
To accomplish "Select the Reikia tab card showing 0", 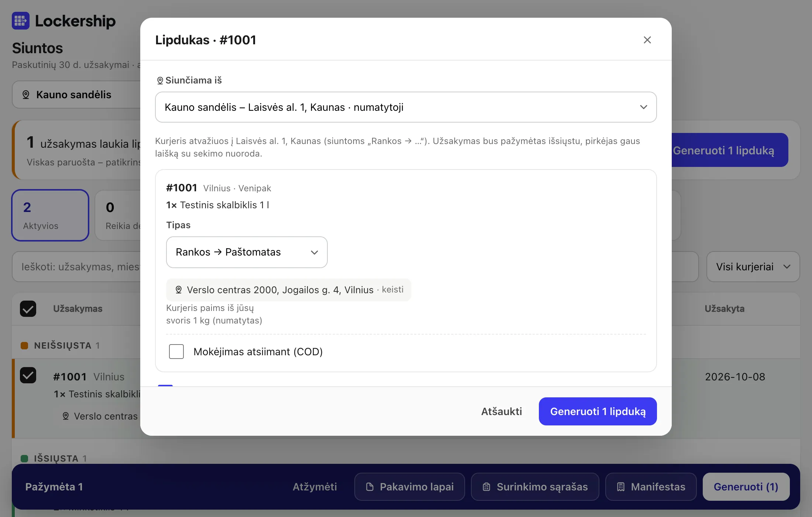I will [x=118, y=215].
